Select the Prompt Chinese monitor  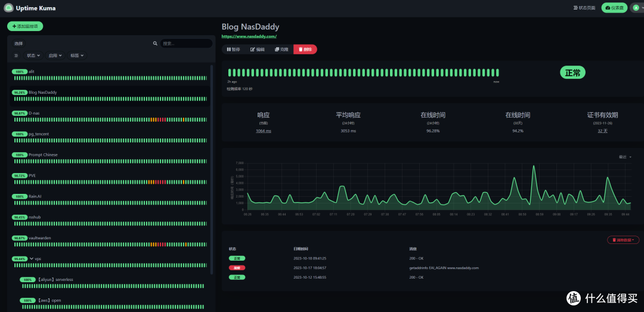pos(110,158)
